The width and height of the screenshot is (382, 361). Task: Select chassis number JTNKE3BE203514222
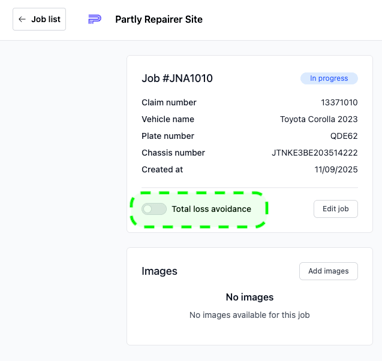[x=315, y=153]
